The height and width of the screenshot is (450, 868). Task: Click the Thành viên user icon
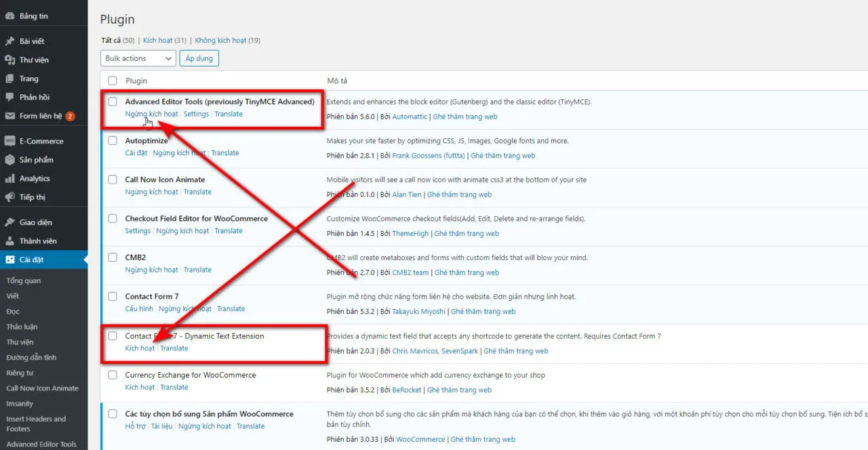(10, 241)
